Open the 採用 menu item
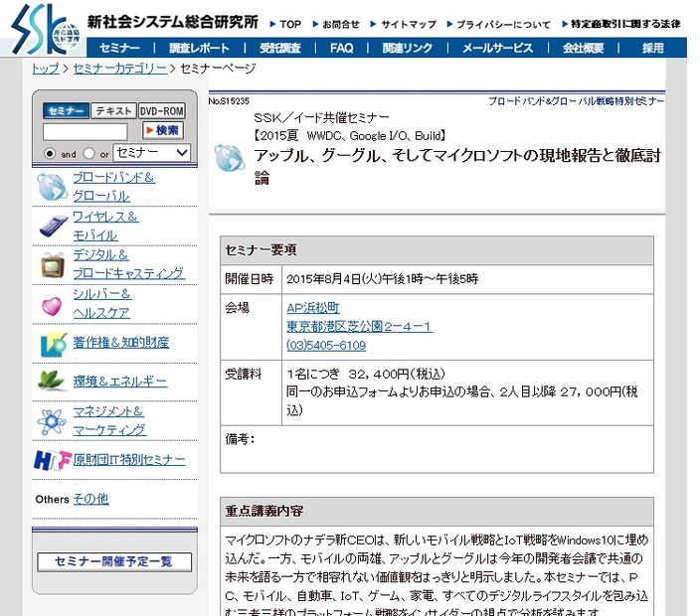Screen dimensions: 700x616 (x=652, y=48)
